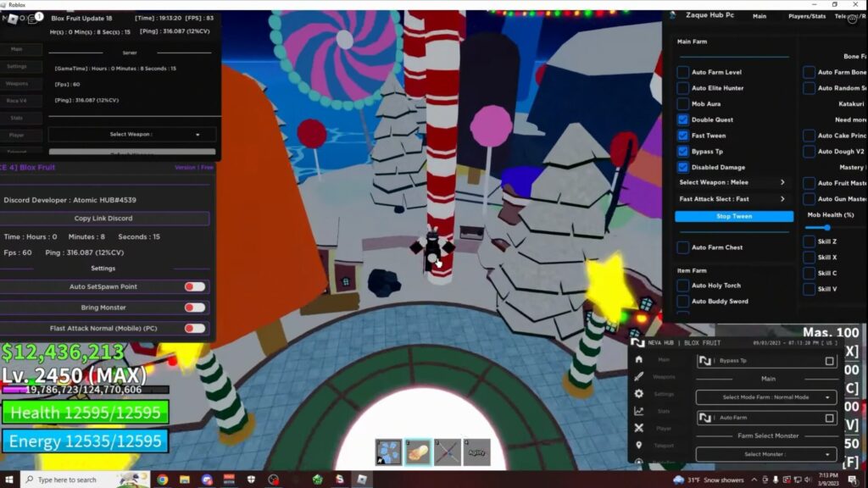The width and height of the screenshot is (868, 488).
Task: Toggle Flast Attack Normal (Mobile) (PC) switch
Action: [194, 328]
